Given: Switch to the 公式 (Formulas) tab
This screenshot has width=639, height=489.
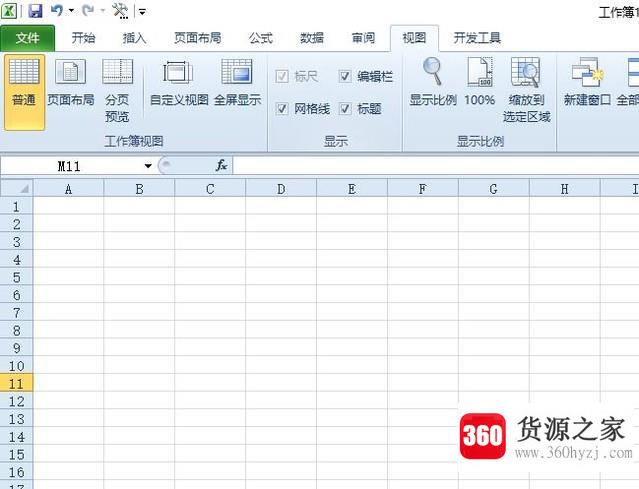Looking at the screenshot, I should 260,38.
